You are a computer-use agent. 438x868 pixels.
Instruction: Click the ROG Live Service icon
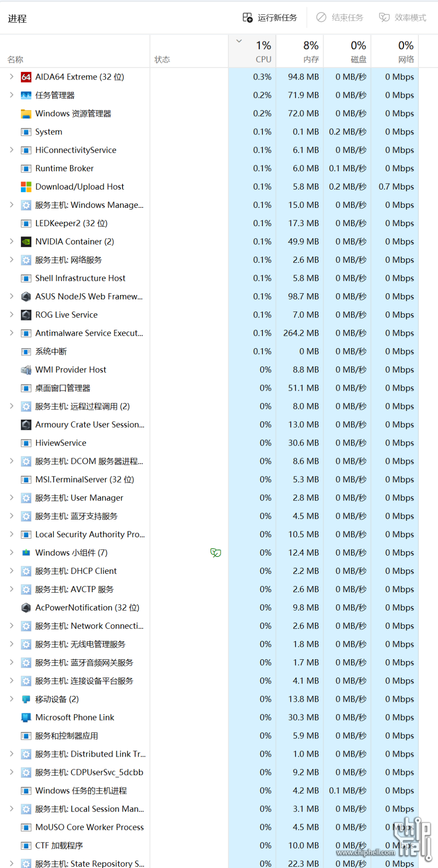(x=26, y=315)
